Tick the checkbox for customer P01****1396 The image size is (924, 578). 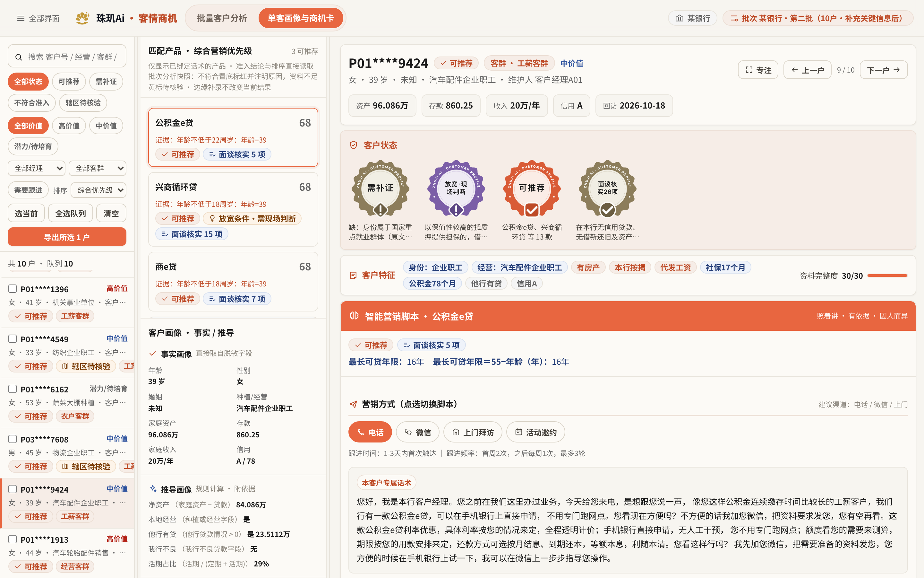[13, 289]
